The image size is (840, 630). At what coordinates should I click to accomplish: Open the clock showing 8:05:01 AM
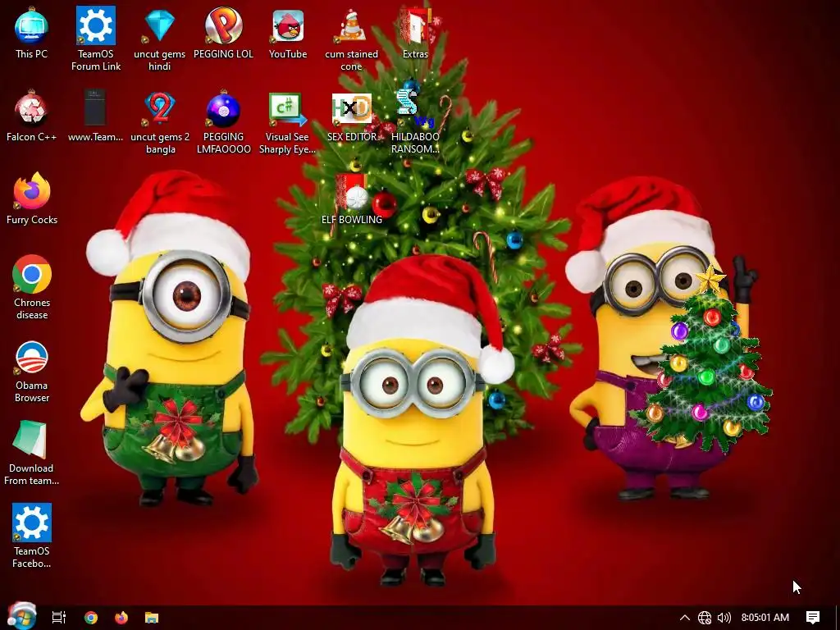[x=765, y=618]
